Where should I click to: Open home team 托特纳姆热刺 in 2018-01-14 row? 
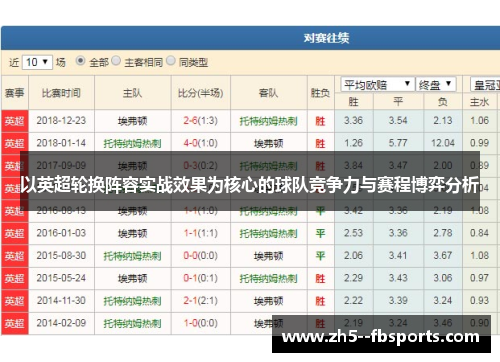point(132,143)
